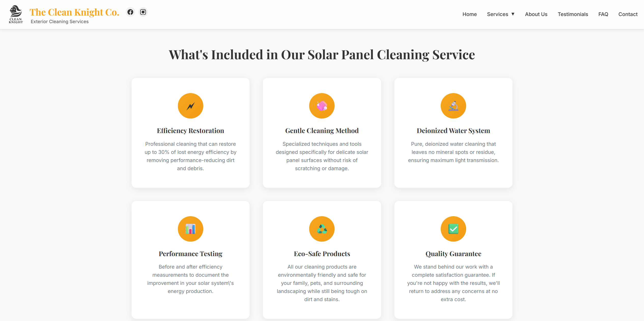
Task: Click the pink soap Gentle Cleaning icon
Action: tap(322, 106)
